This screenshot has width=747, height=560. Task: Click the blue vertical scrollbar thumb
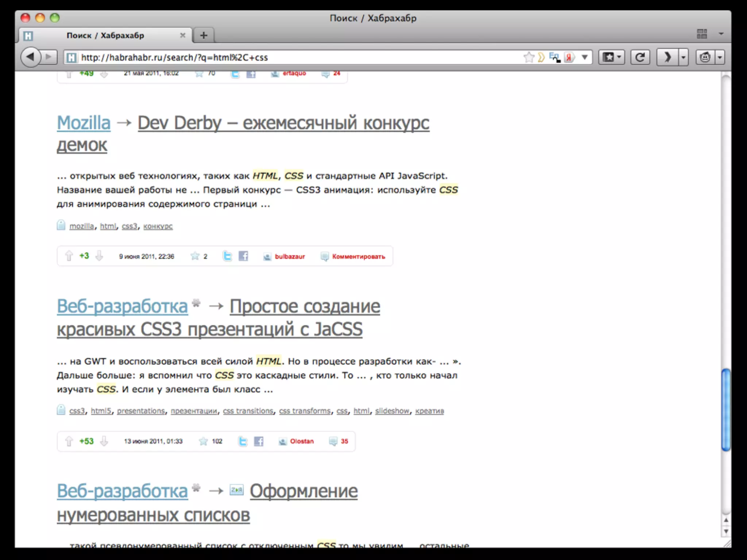[726, 409]
